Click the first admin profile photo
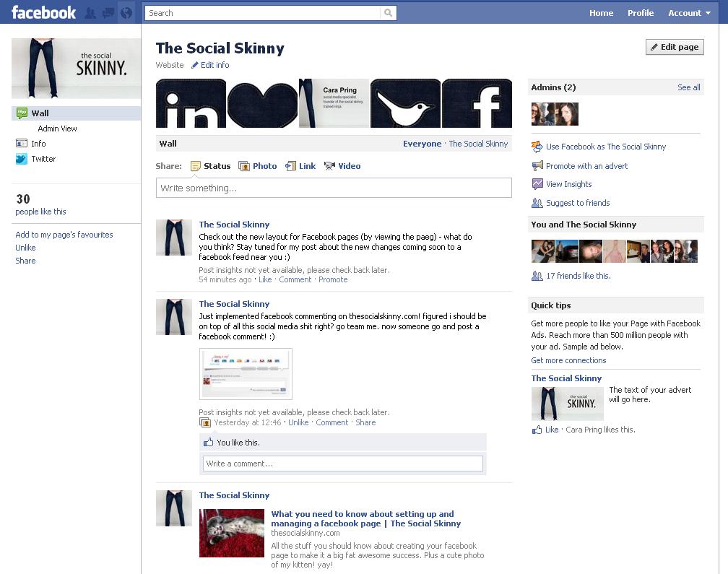 (543, 114)
